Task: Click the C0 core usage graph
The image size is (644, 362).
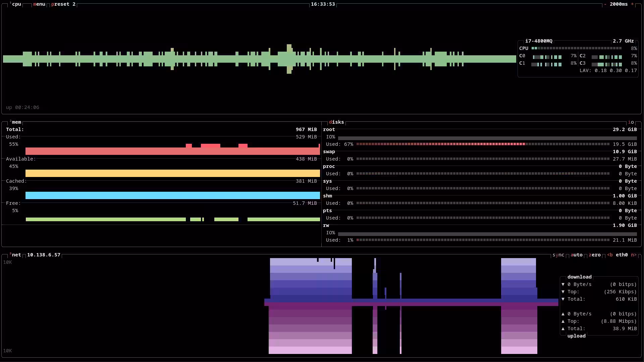Action: 546,57
